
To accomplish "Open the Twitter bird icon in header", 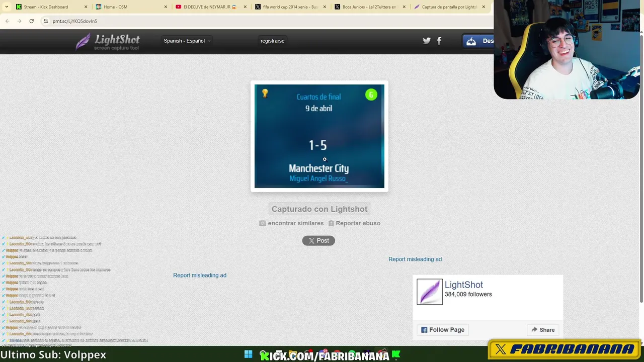I will tap(427, 41).
